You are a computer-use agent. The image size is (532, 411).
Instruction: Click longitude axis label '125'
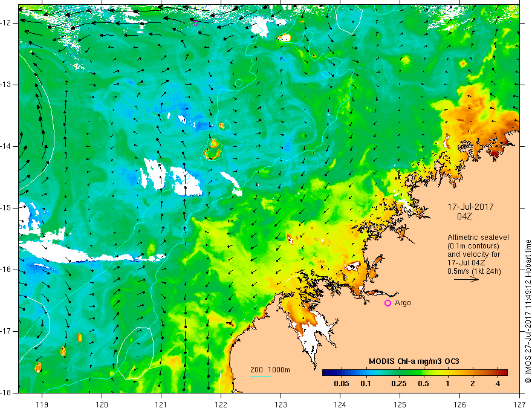coord(400,404)
